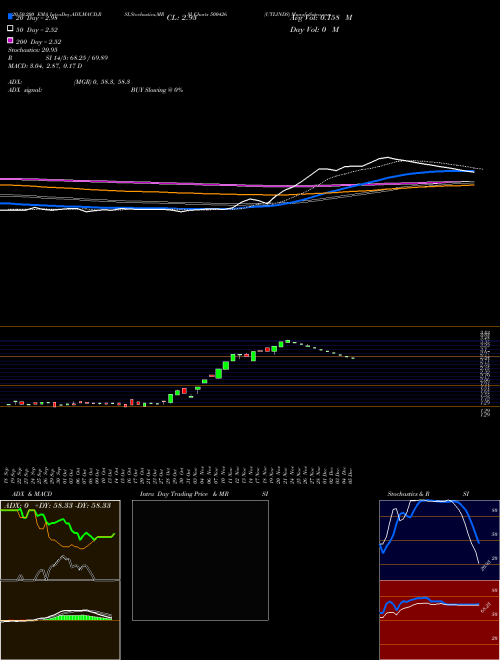
Task: Click the '(MGR) 0, 58.3, 58.3' ADX values
Action: click(x=102, y=82)
